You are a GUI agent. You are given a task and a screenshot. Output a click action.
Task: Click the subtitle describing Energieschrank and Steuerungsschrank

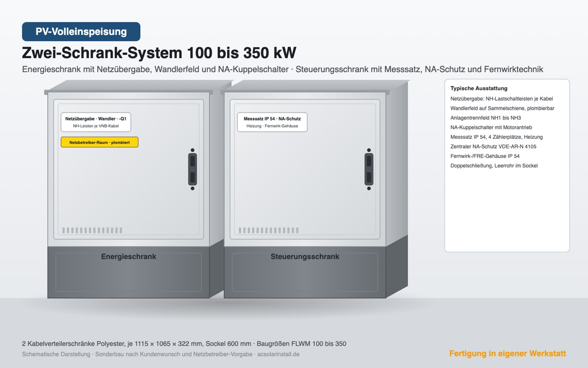click(283, 69)
